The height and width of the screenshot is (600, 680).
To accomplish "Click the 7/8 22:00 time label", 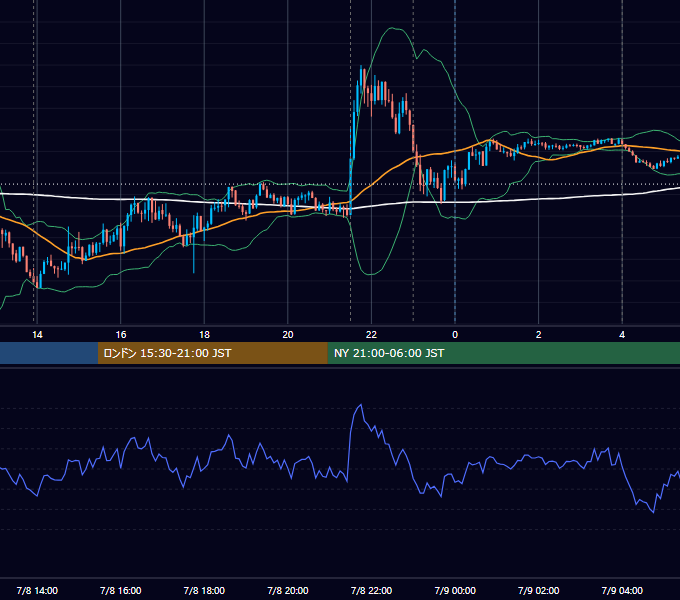I will pyautogui.click(x=371, y=590).
